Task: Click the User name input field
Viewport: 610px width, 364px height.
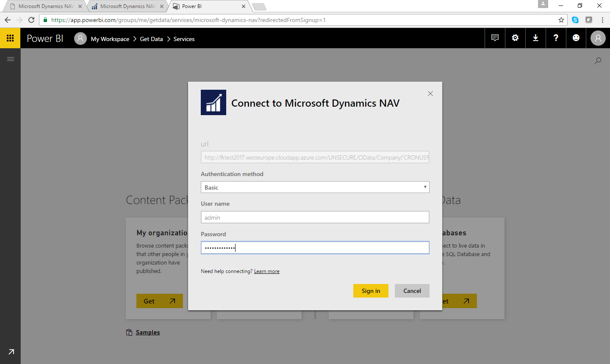Action: [x=315, y=218]
